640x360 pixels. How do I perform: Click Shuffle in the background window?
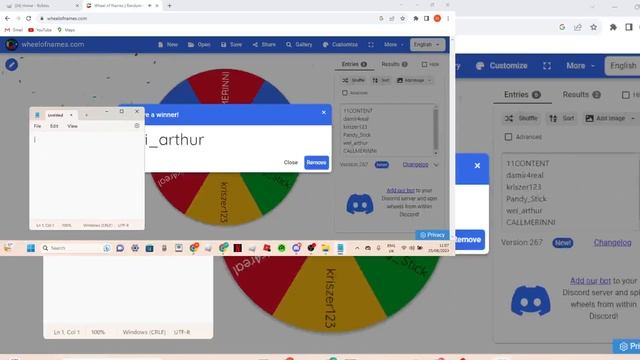521,118
